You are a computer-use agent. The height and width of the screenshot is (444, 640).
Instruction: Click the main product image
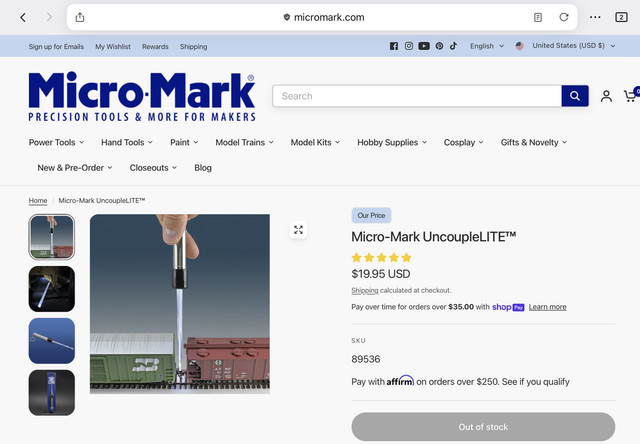pyautogui.click(x=180, y=304)
